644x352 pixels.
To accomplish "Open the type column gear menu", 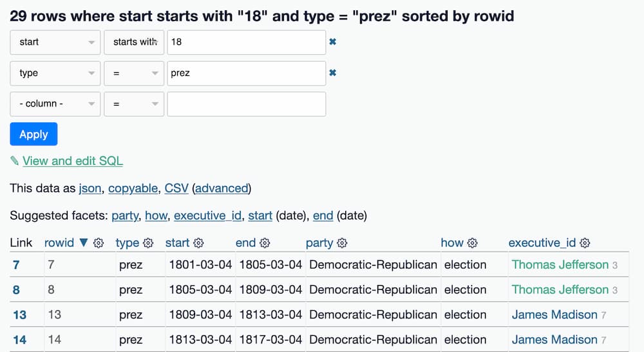I will coord(148,243).
